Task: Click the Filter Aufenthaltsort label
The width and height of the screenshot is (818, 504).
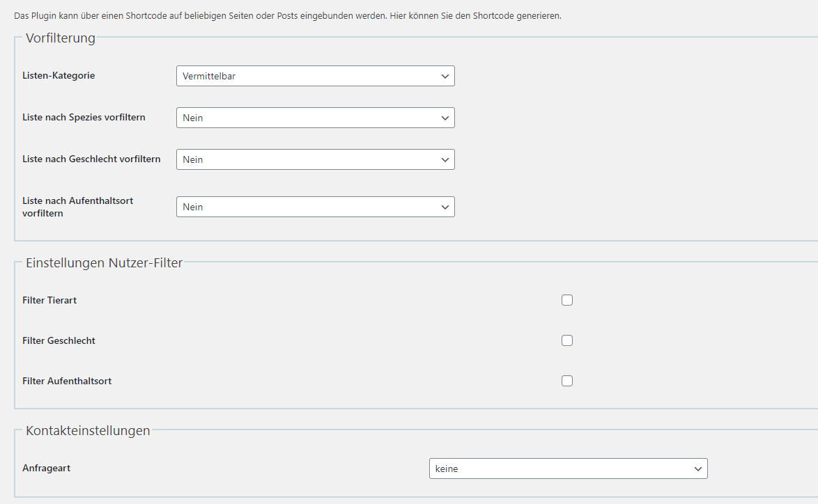Action: click(x=67, y=381)
